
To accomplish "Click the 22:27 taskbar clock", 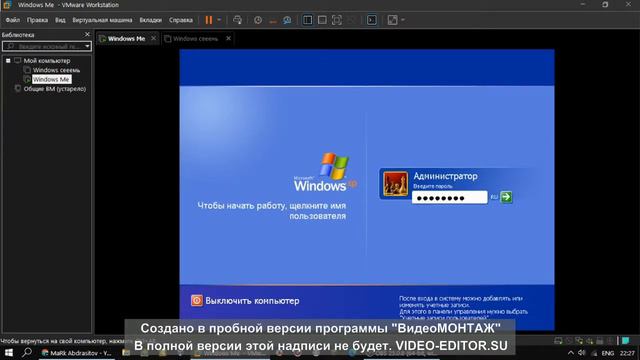I will click(x=627, y=353).
